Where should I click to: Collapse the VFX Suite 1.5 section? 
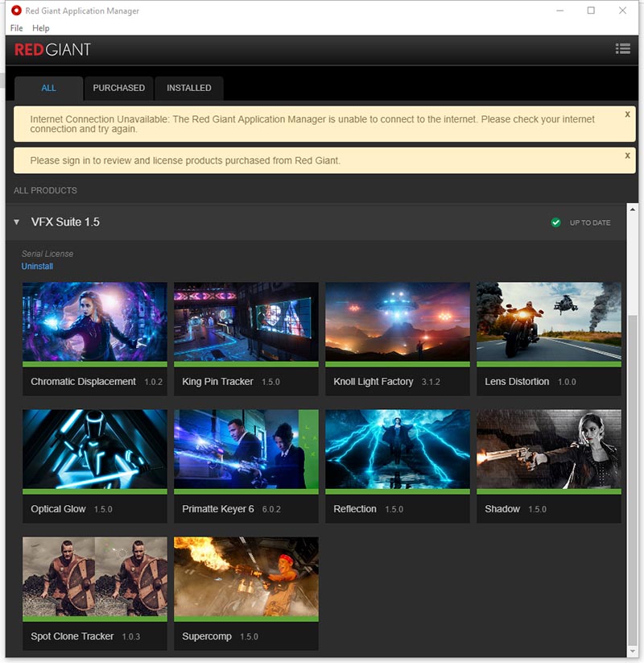click(17, 222)
